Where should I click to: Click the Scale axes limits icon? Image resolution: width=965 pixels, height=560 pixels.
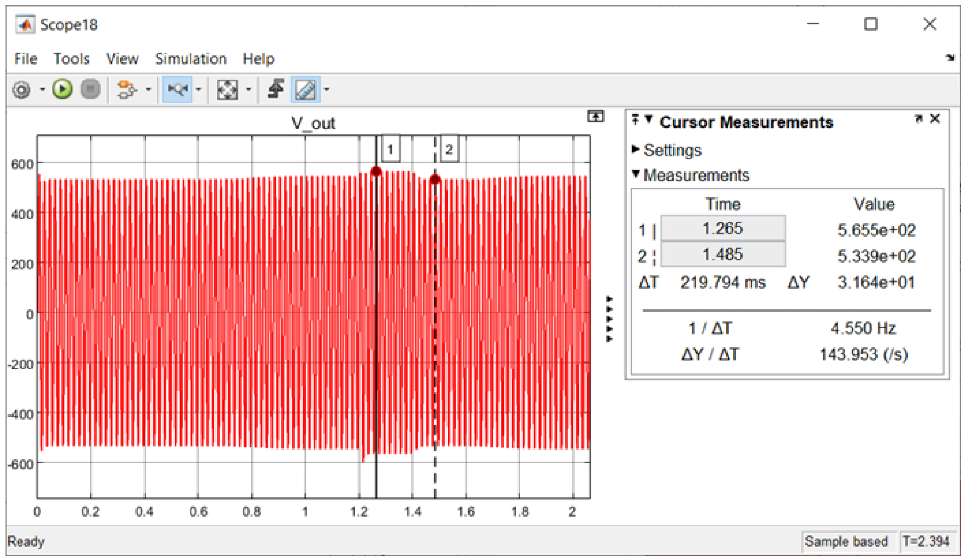click(x=227, y=89)
